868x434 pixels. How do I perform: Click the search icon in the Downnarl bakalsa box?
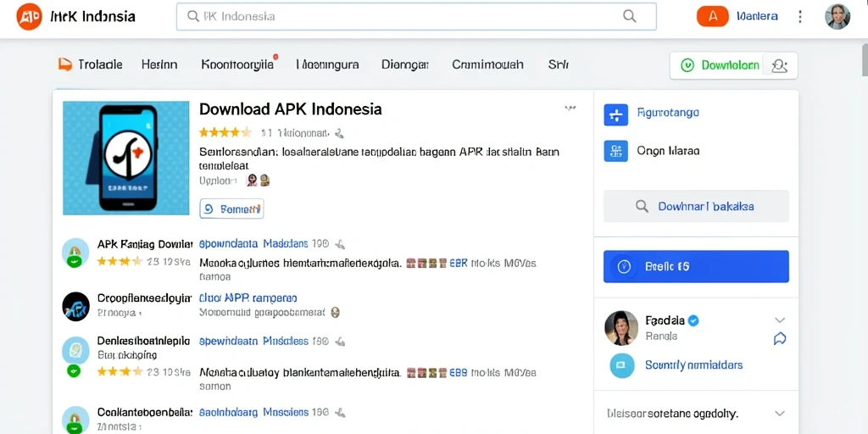click(642, 206)
